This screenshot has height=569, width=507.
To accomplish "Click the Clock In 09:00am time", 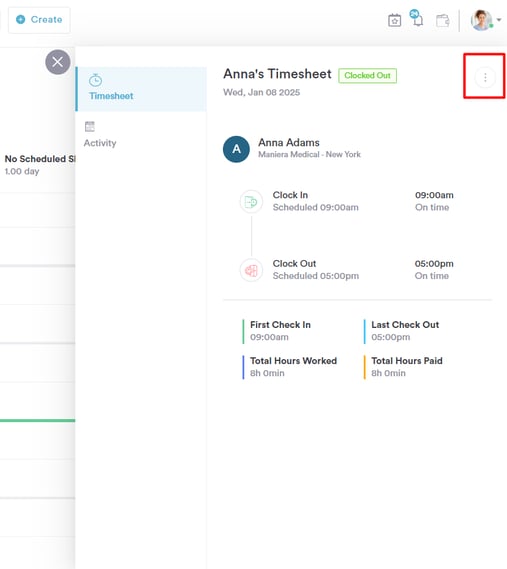I will [x=434, y=195].
